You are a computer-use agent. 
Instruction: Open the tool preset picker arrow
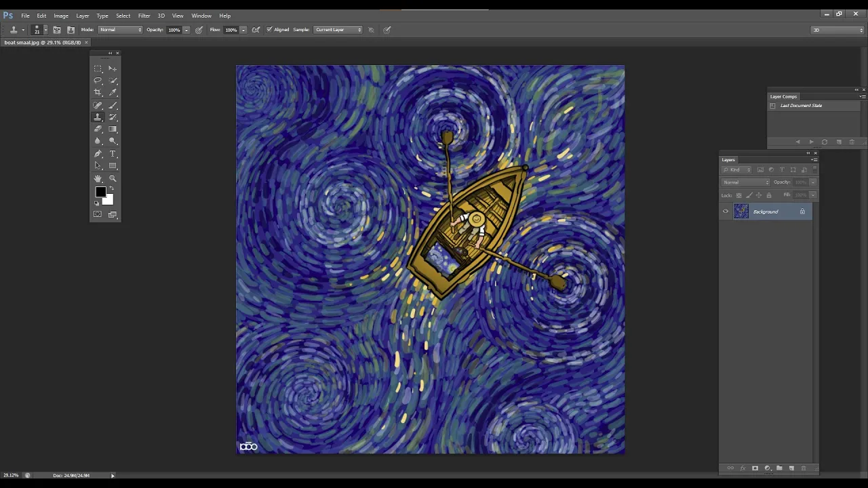(x=22, y=30)
